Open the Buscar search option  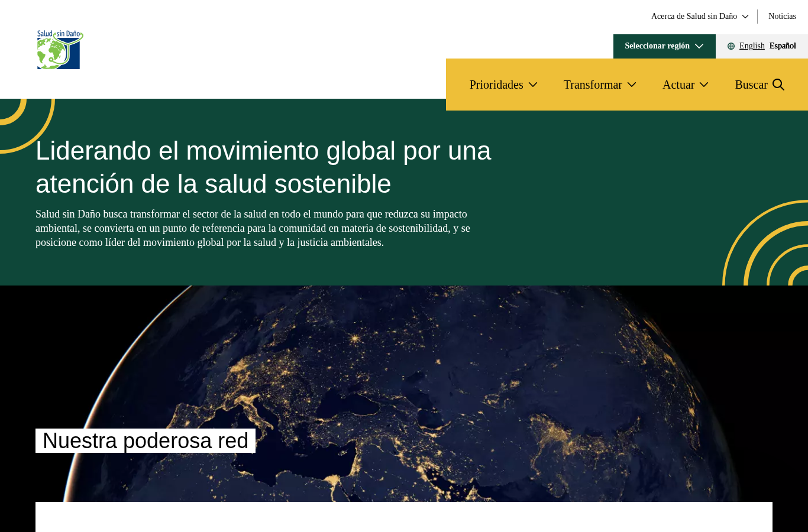[x=759, y=85]
